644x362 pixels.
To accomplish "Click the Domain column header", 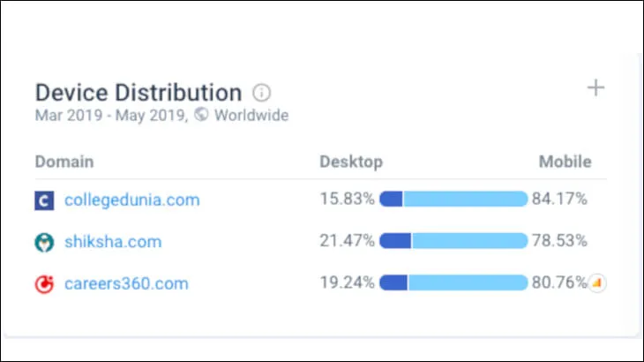I will point(64,162).
